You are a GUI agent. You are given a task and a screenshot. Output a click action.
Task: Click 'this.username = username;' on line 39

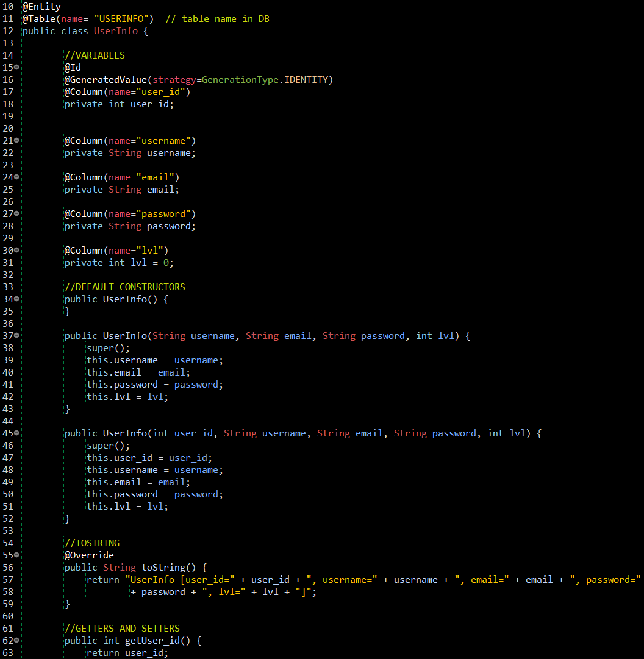pos(155,360)
